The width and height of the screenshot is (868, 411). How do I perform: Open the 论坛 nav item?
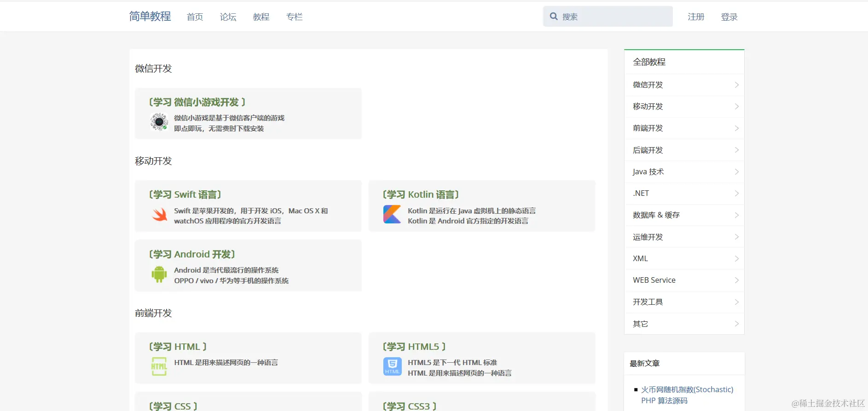tap(228, 17)
